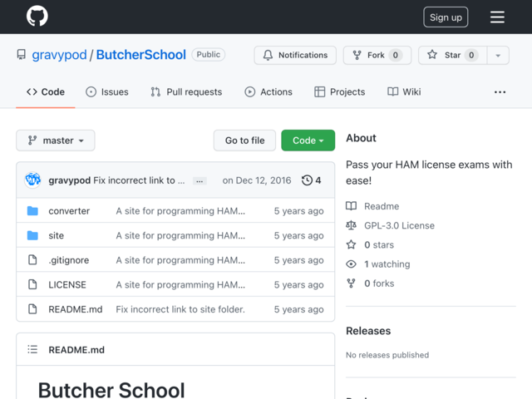Open gravypod author link in latest commit
Screen dimensions: 532x399
coord(69,180)
